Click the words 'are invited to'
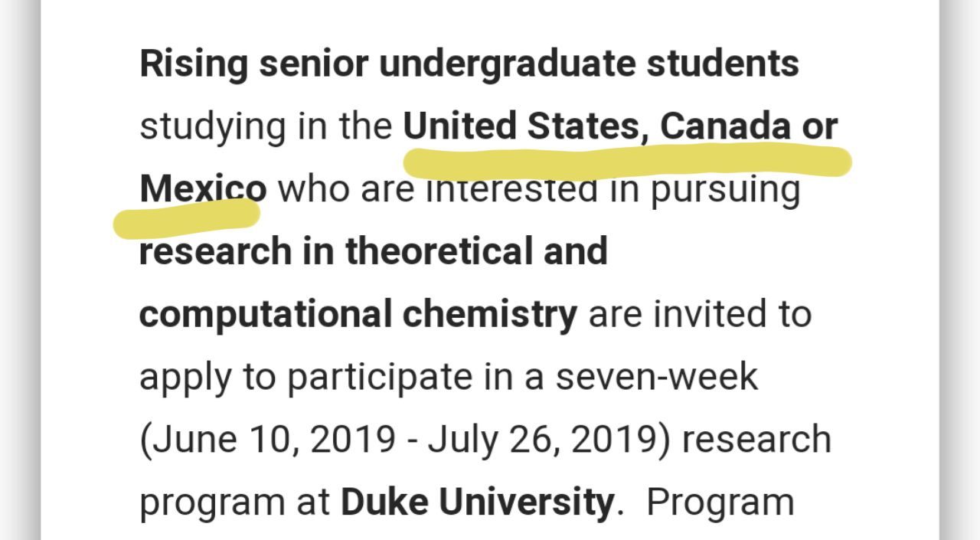The image size is (980, 540). tap(700, 314)
